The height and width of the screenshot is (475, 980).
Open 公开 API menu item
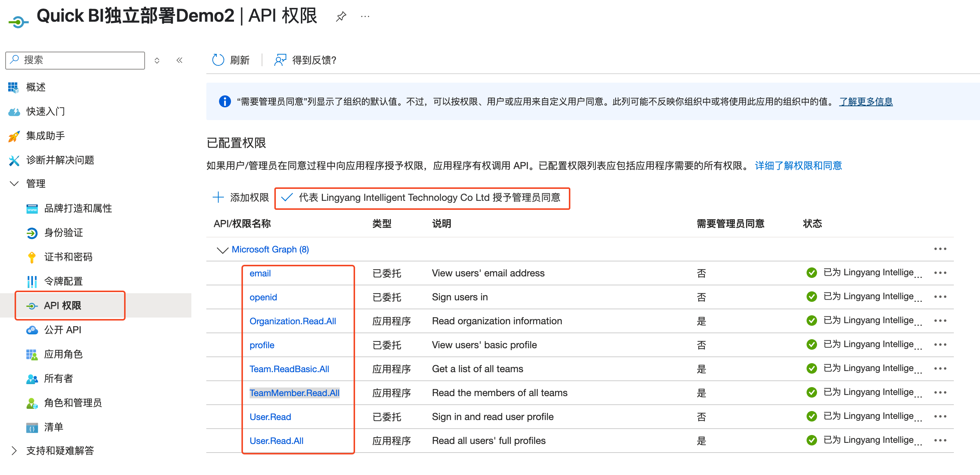(63, 330)
